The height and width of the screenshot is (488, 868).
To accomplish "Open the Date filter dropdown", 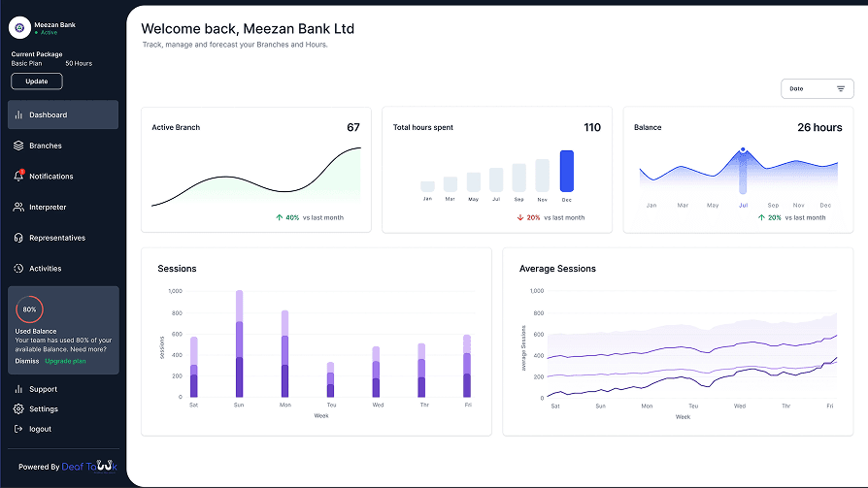I will tap(817, 88).
